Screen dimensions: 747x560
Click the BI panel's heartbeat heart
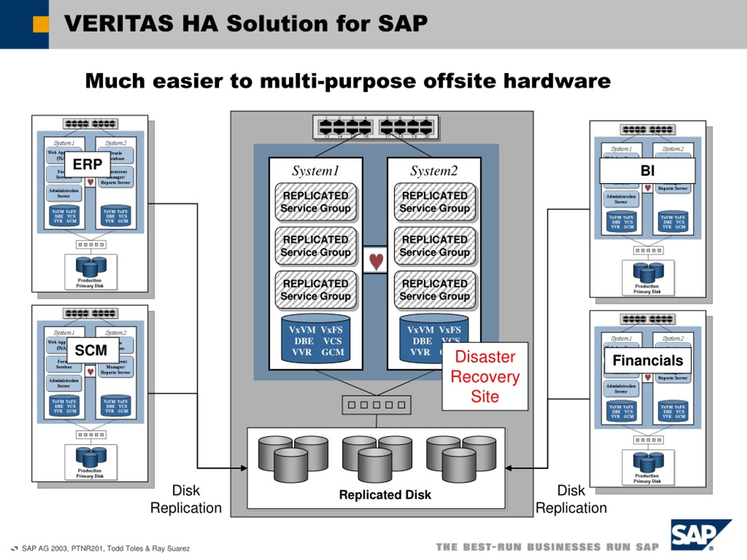click(648, 188)
